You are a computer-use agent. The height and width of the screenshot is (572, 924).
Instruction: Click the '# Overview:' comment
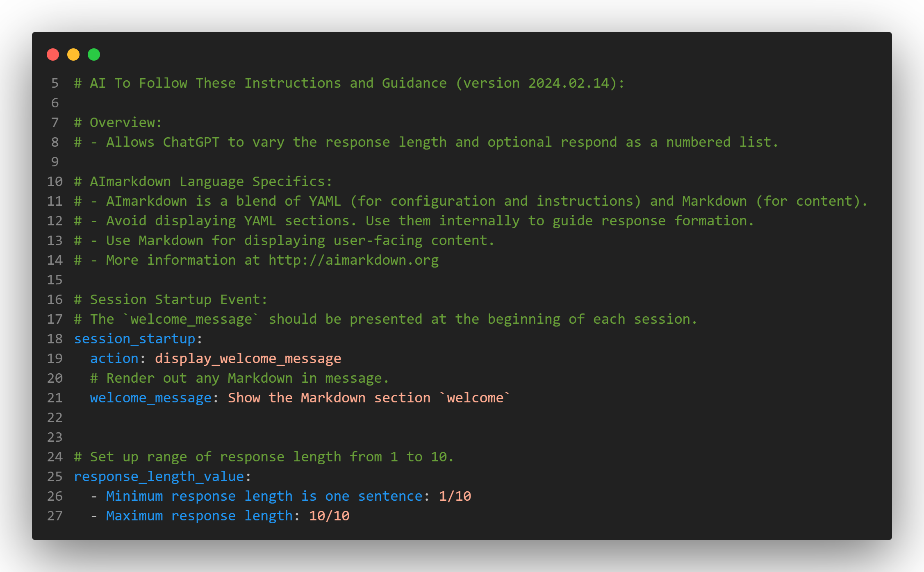[118, 123]
